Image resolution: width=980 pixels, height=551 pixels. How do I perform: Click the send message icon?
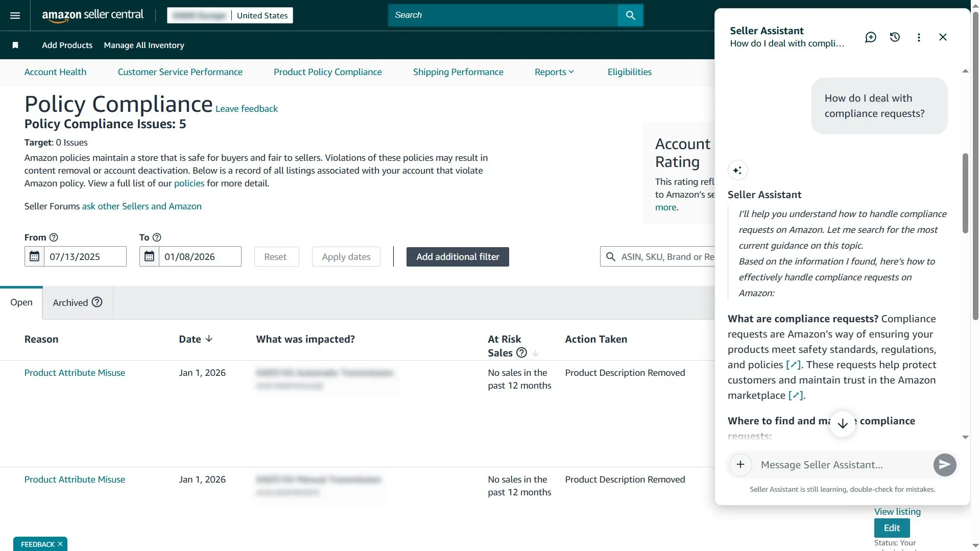[944, 464]
